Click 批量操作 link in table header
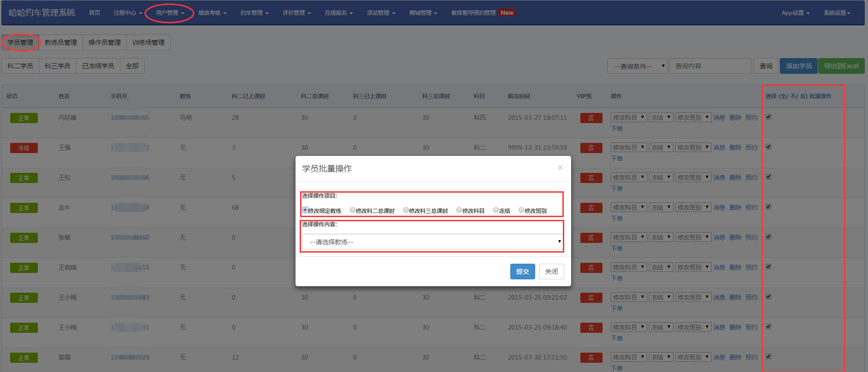Screen dimensions: 868x372 [x=821, y=96]
